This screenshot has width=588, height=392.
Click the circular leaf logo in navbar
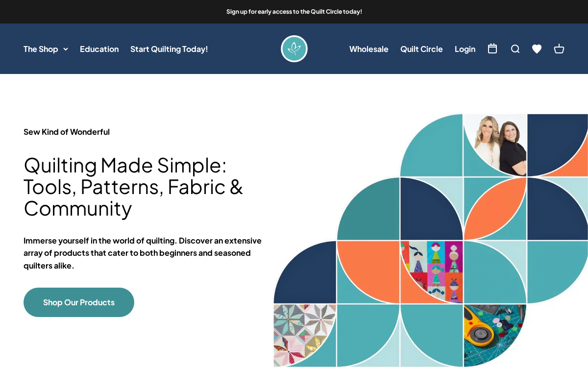tap(294, 49)
